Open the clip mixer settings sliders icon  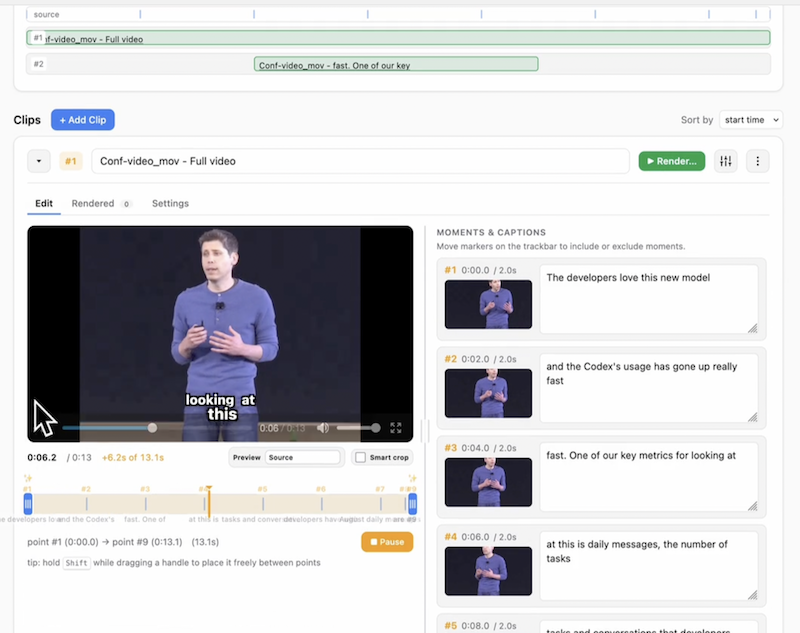tap(726, 161)
